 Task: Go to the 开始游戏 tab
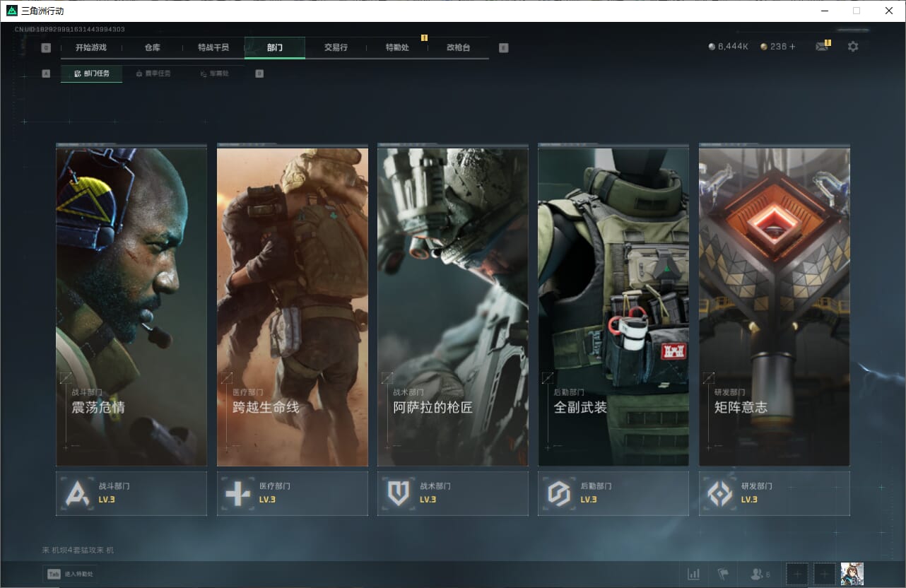[91, 47]
